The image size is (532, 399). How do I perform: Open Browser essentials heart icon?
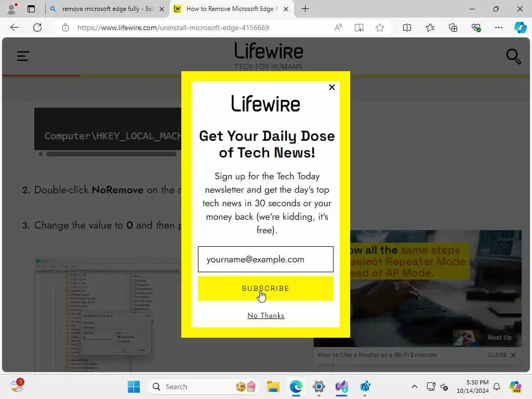[476, 28]
